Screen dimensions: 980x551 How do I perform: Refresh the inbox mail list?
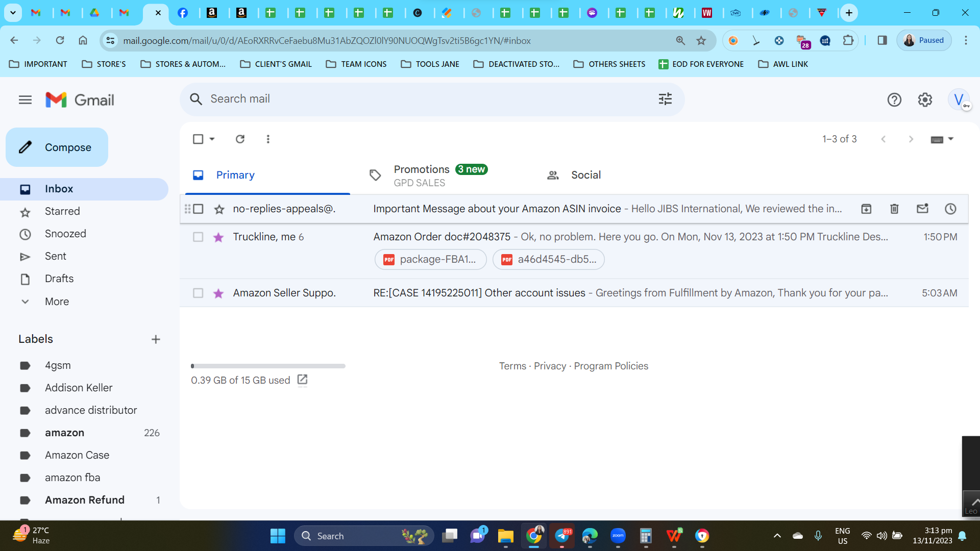(240, 139)
